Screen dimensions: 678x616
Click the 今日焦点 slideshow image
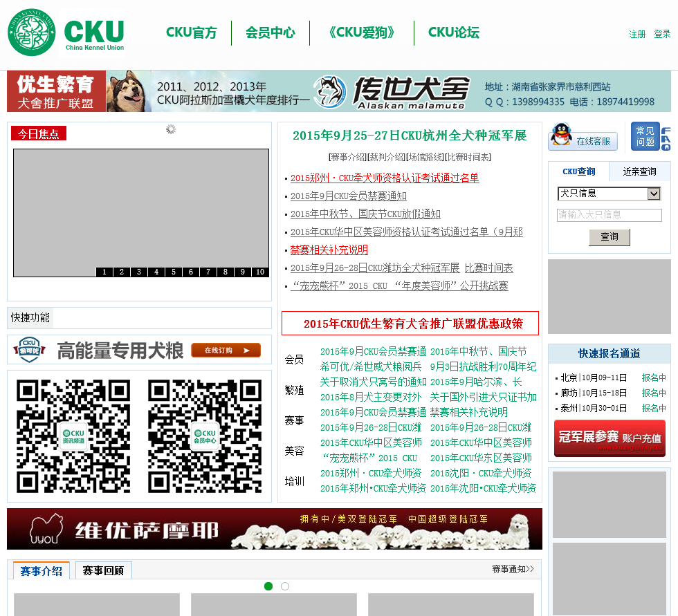click(x=141, y=212)
